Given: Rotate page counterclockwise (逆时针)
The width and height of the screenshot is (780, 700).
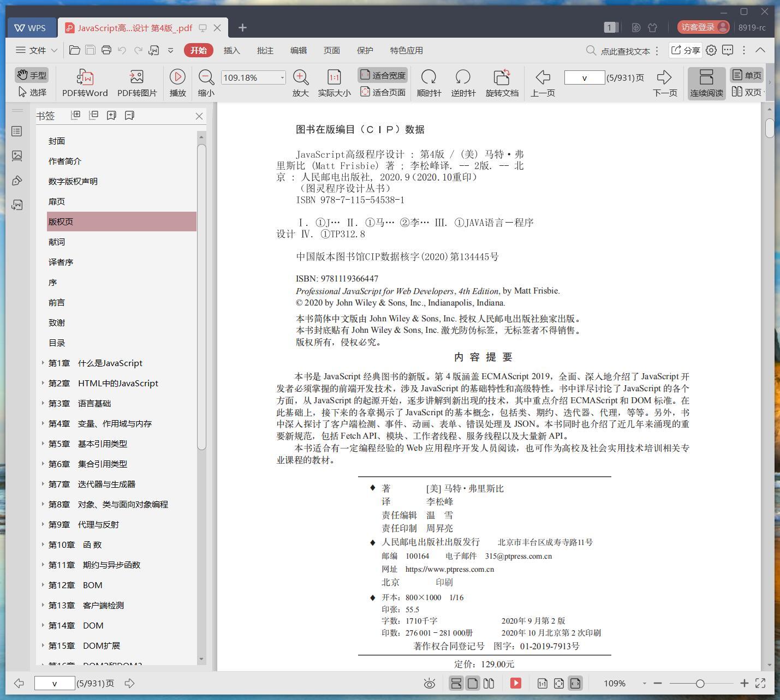Looking at the screenshot, I should (x=463, y=83).
